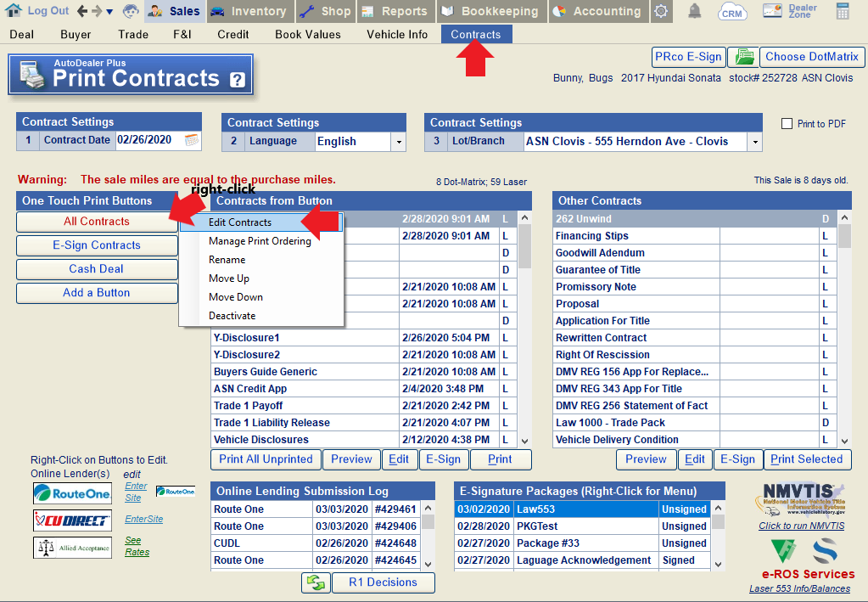Image resolution: width=868 pixels, height=602 pixels.
Task: Click the All Contracts one-touch button
Action: [97, 222]
